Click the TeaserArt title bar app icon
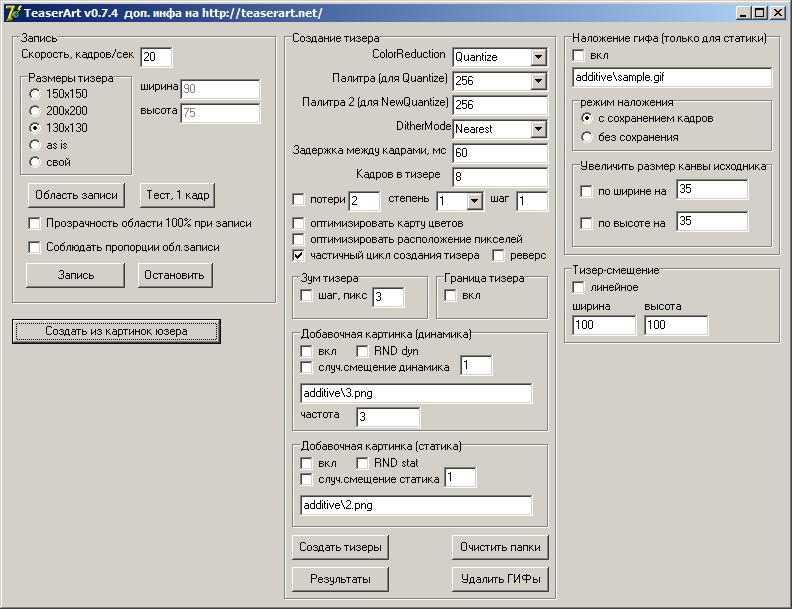The height and width of the screenshot is (609, 792). click(x=11, y=12)
